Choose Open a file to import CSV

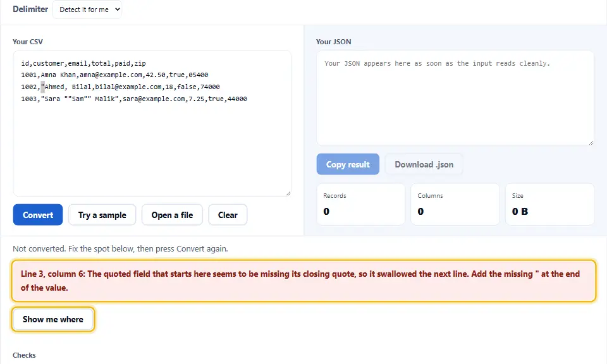pos(172,215)
